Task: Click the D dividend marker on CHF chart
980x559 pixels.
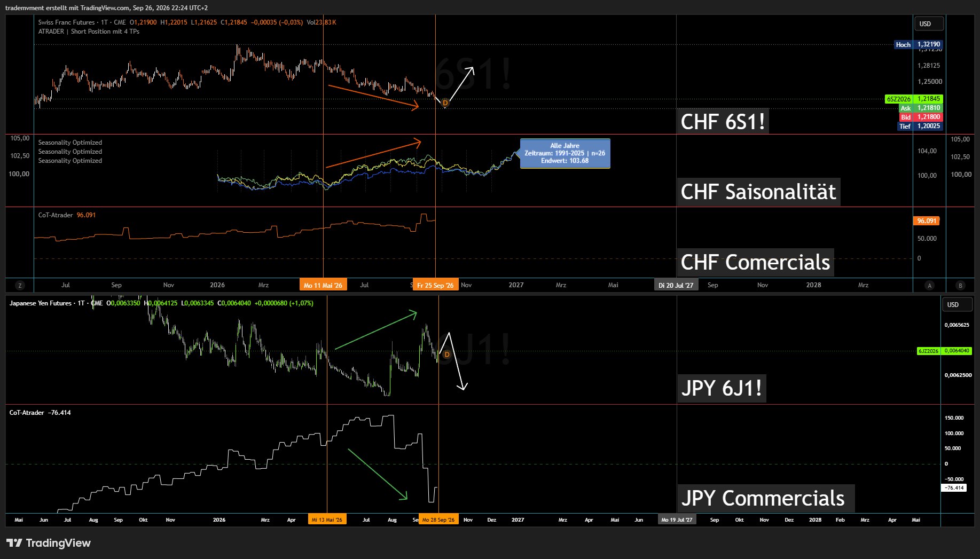Action: (445, 103)
